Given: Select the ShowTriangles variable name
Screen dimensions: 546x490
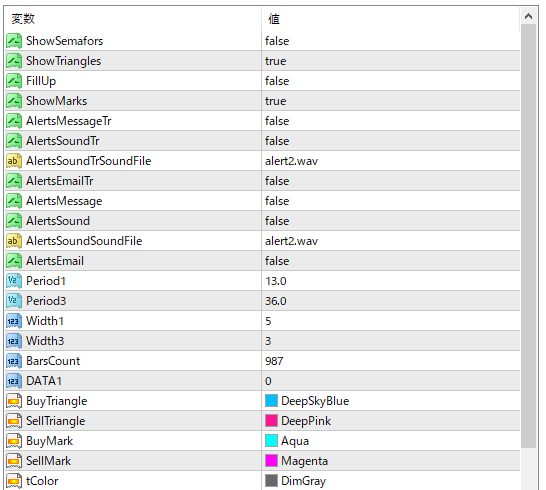Looking at the screenshot, I should click(64, 61).
